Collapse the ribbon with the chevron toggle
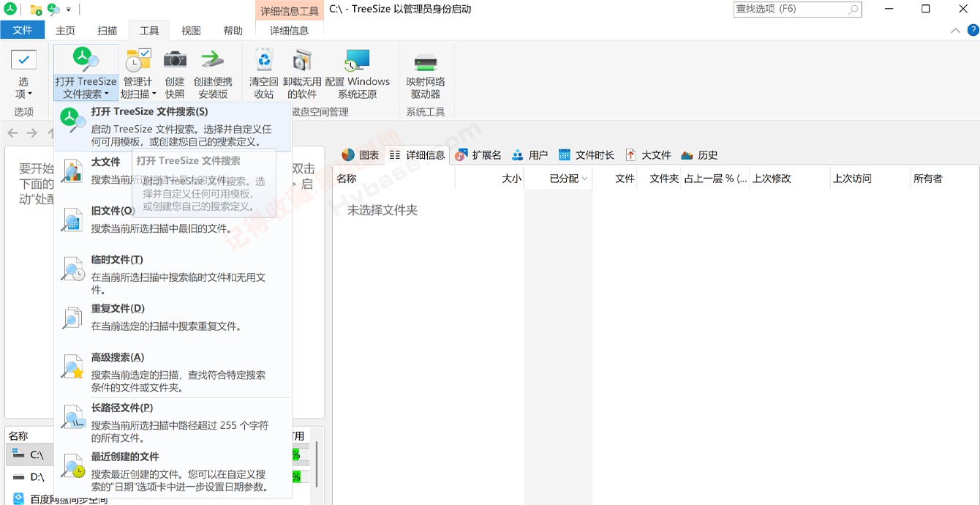 [x=955, y=30]
